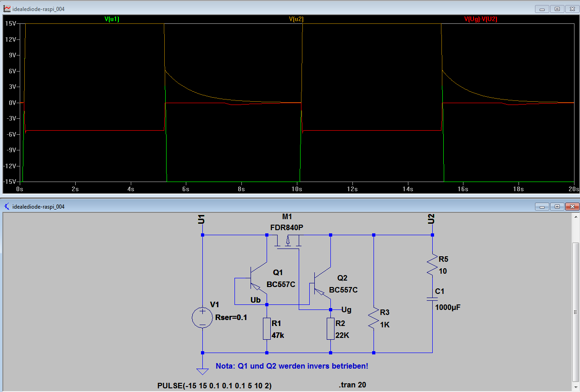This screenshot has width=580, height=392.
Task: Close the schematic window
Action: pos(572,206)
